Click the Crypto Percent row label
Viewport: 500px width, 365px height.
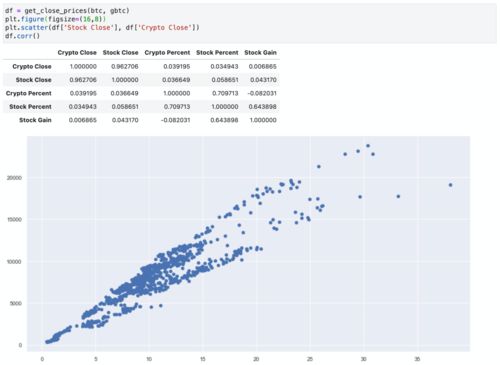[x=29, y=93]
